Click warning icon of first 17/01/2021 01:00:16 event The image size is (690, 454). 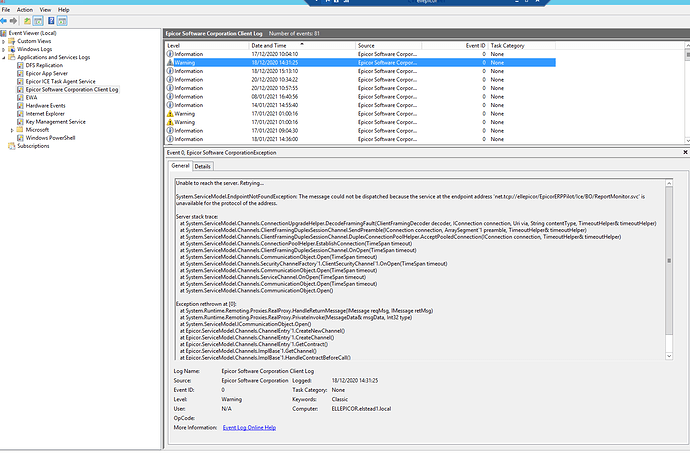[170, 114]
